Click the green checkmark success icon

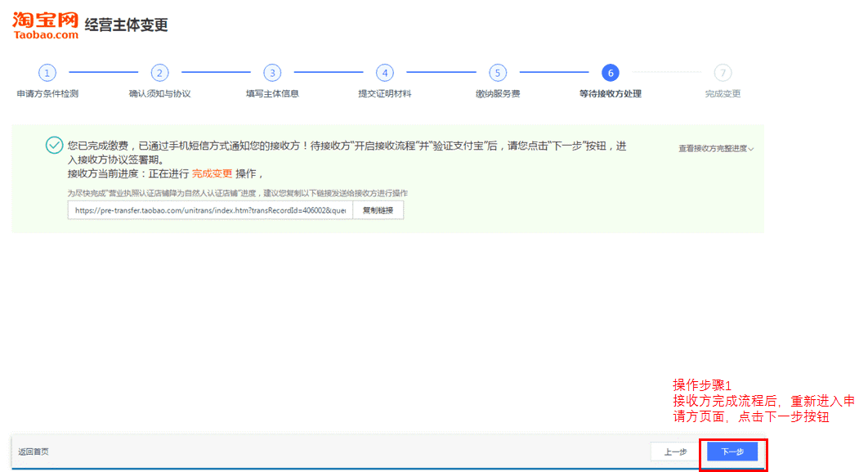54,146
